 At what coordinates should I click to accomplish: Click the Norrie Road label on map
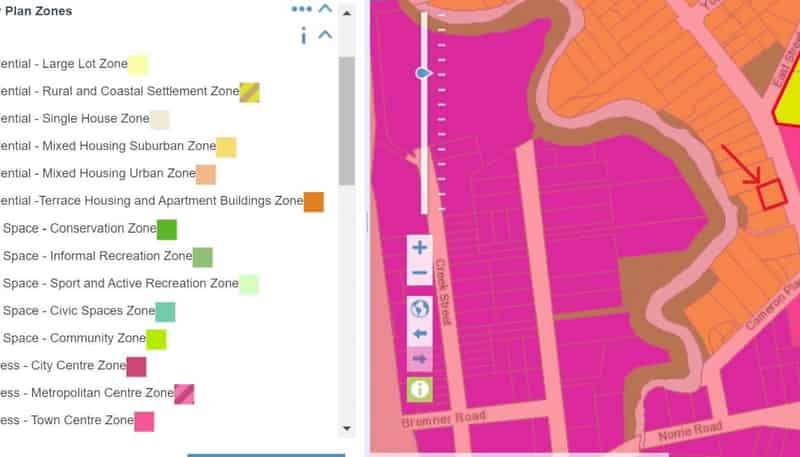pyautogui.click(x=690, y=431)
